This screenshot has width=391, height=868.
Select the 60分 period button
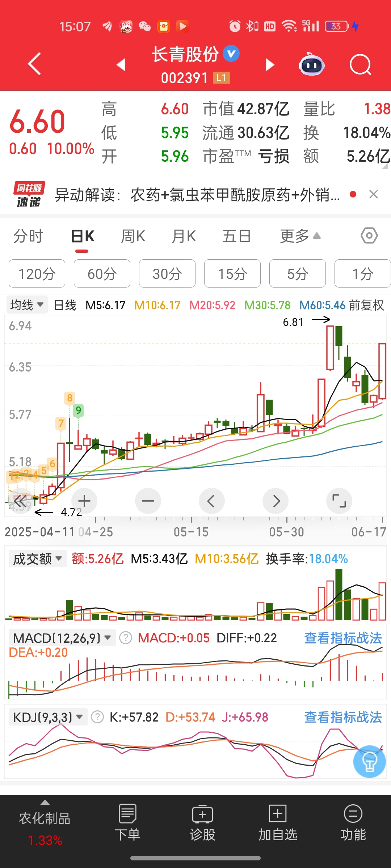[102, 273]
